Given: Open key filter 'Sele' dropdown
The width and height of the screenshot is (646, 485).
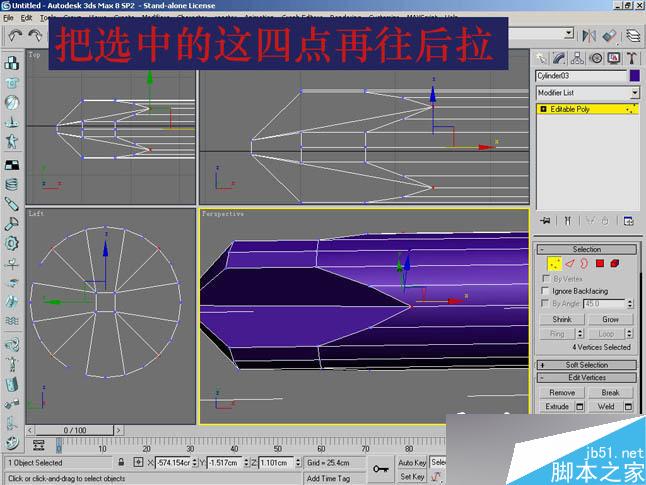Looking at the screenshot, I should pyautogui.click(x=438, y=462).
